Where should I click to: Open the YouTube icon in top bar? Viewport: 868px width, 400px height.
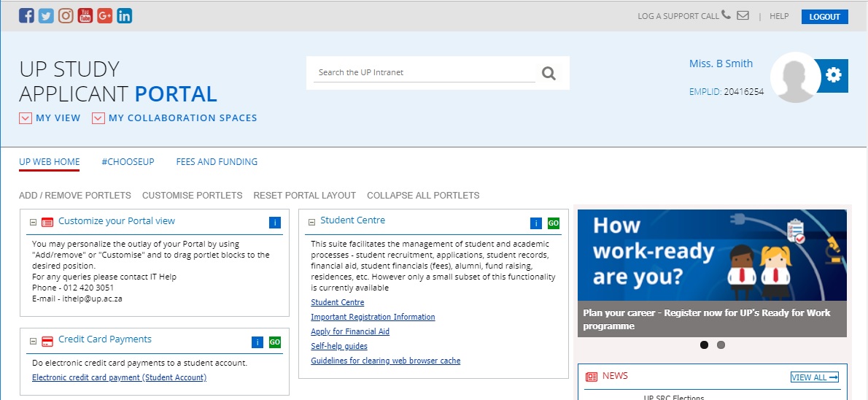tap(85, 15)
